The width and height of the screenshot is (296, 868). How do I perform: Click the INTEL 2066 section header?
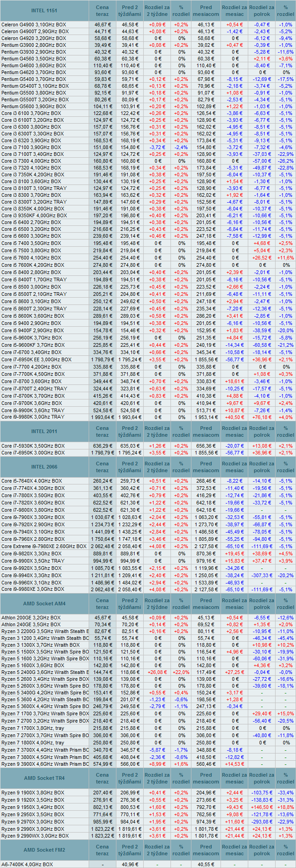pyautogui.click(x=45, y=467)
